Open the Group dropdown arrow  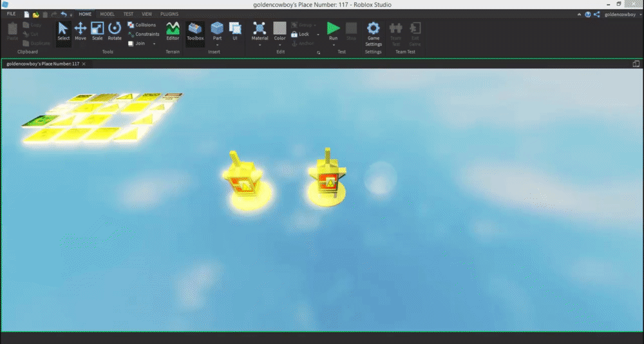tap(316, 26)
